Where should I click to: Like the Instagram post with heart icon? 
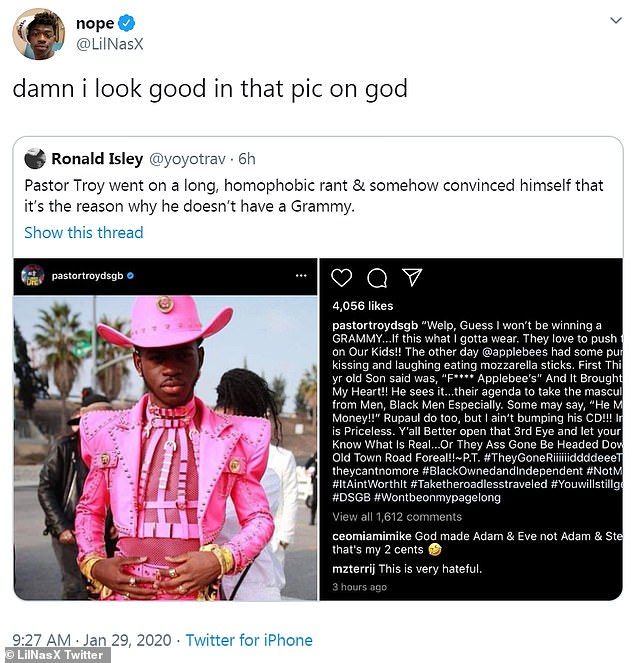tap(341, 278)
